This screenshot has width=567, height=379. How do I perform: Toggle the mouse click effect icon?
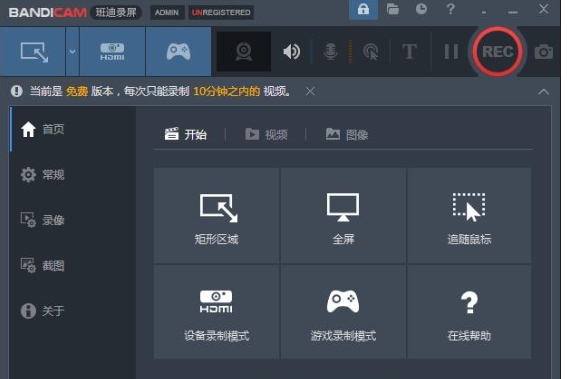coord(371,52)
